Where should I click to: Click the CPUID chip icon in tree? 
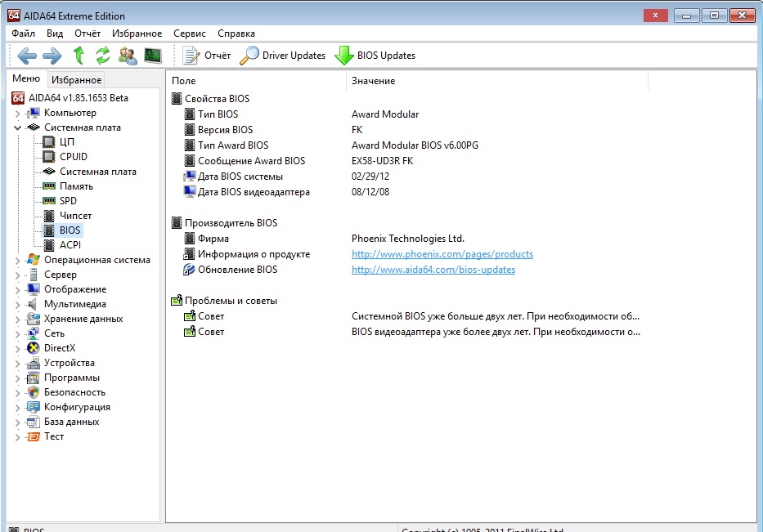(49, 157)
